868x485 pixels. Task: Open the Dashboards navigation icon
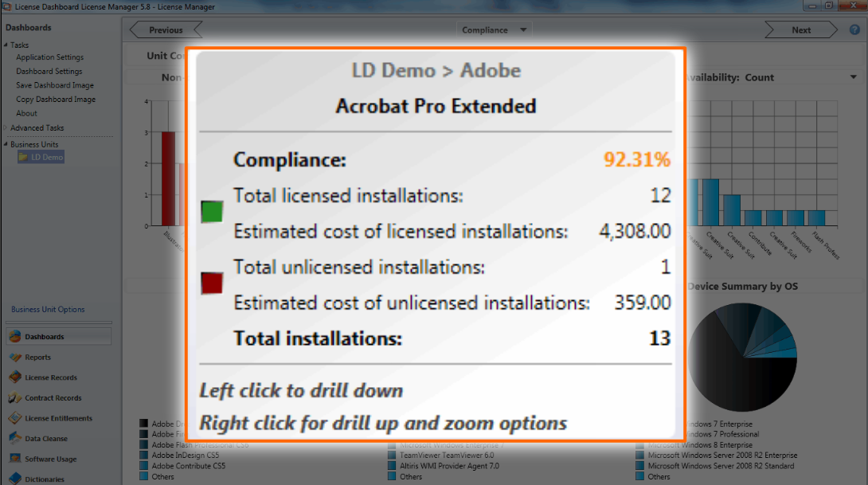[15, 337]
